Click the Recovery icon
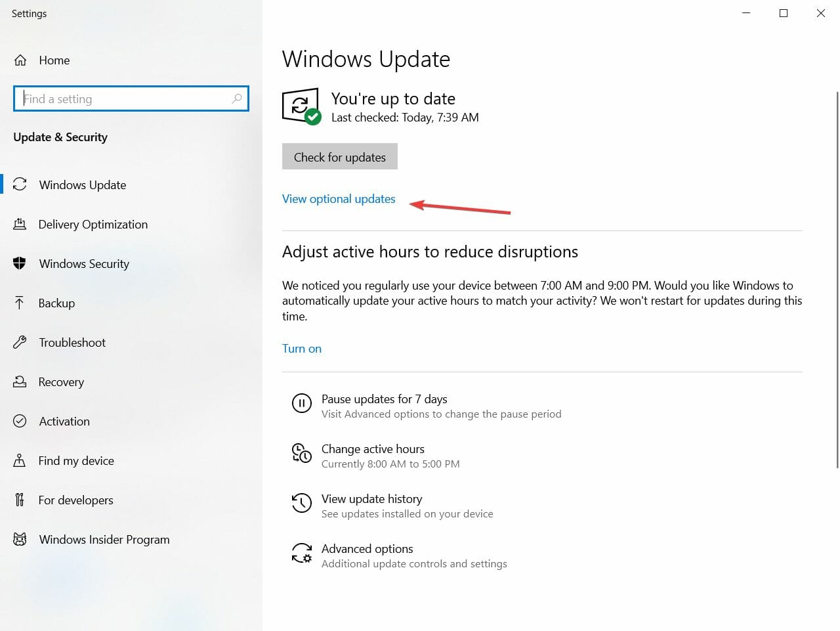Viewport: 840px width, 631px height. [x=20, y=381]
